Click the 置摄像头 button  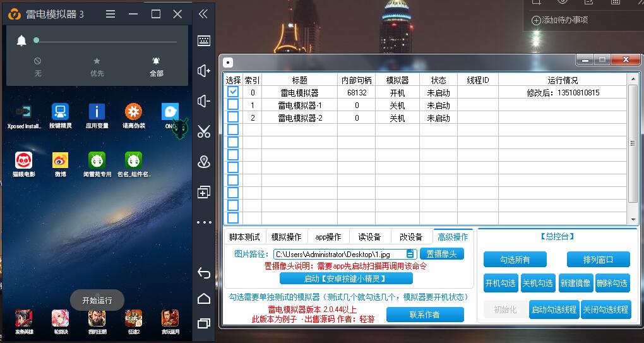tap(441, 254)
